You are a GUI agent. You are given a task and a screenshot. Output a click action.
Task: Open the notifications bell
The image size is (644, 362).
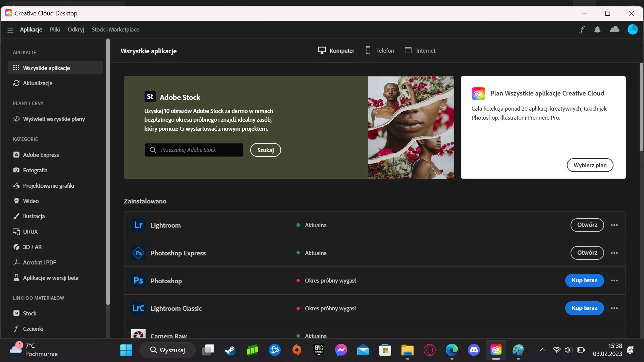pos(597,29)
